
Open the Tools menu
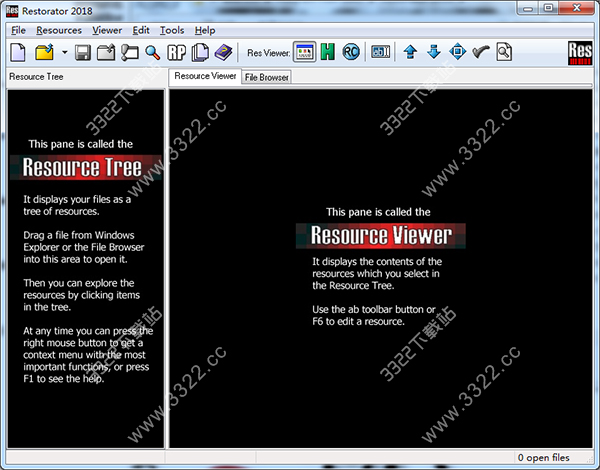click(x=171, y=30)
